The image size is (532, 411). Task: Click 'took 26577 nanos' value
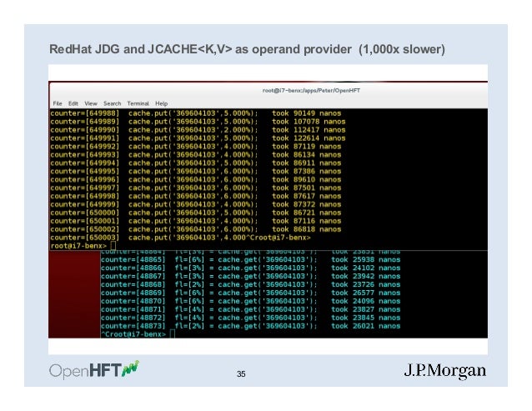click(366, 293)
